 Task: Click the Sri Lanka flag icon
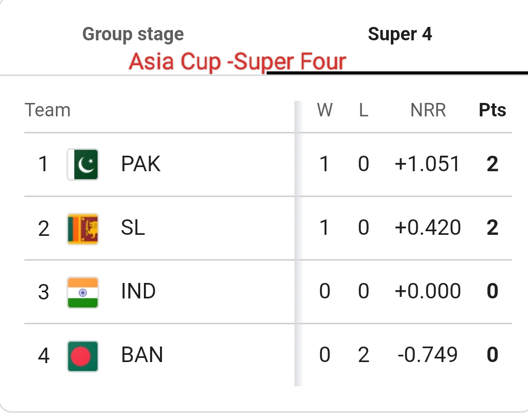point(83,229)
